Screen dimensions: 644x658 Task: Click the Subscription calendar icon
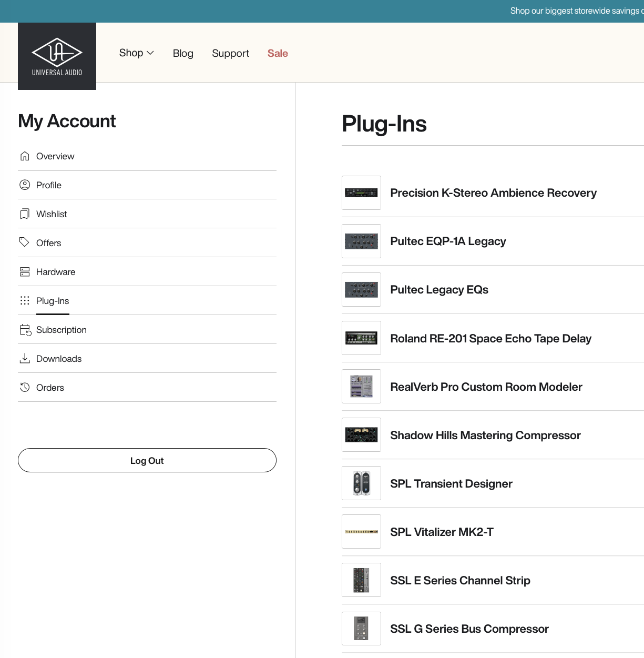point(25,330)
